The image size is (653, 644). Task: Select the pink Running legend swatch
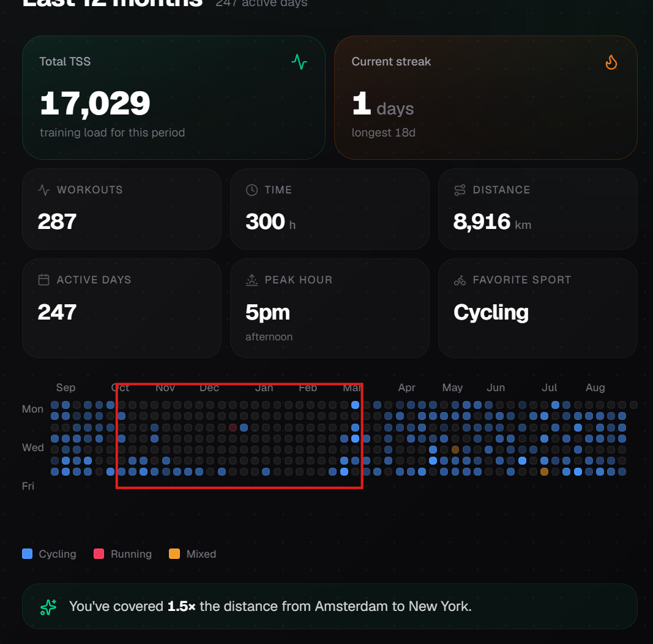pyautogui.click(x=99, y=553)
